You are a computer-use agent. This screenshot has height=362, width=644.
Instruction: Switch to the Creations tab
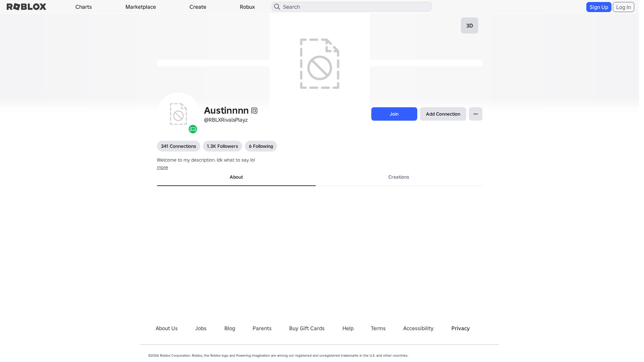click(x=399, y=177)
